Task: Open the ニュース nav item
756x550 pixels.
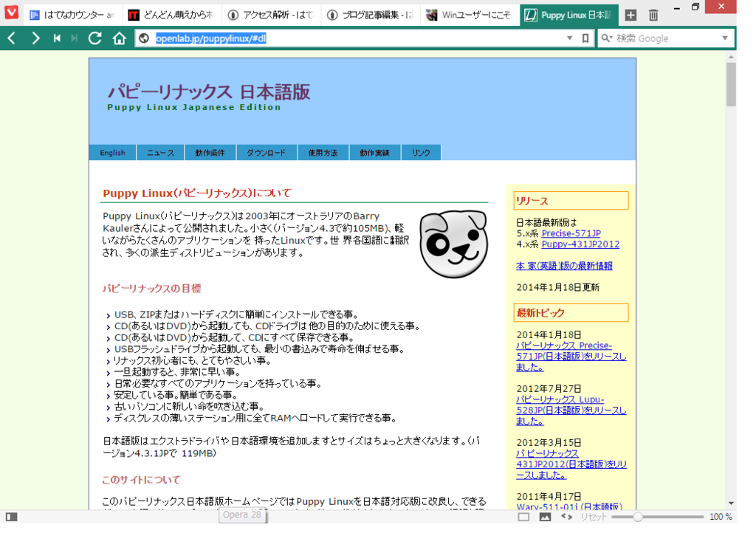Action: coord(160,152)
